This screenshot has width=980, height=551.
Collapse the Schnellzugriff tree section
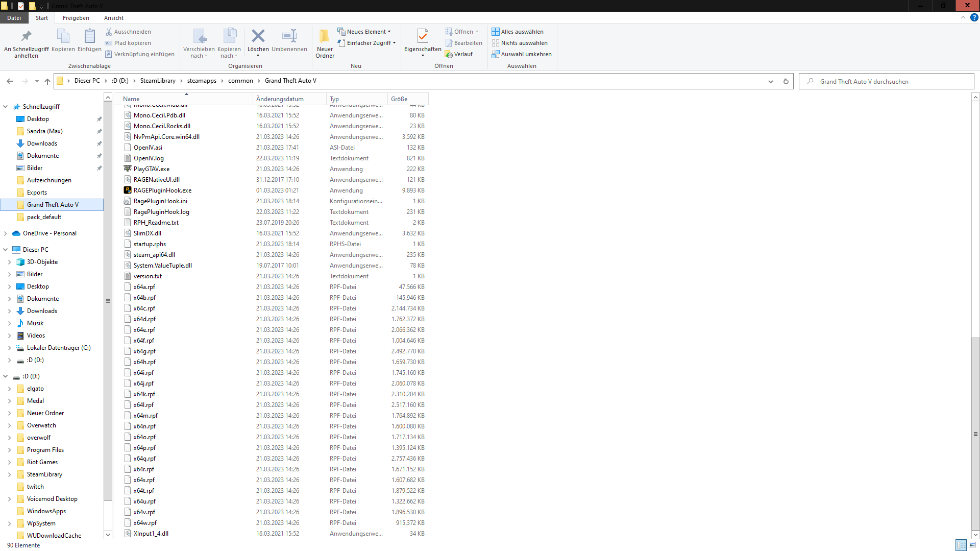pyautogui.click(x=6, y=107)
